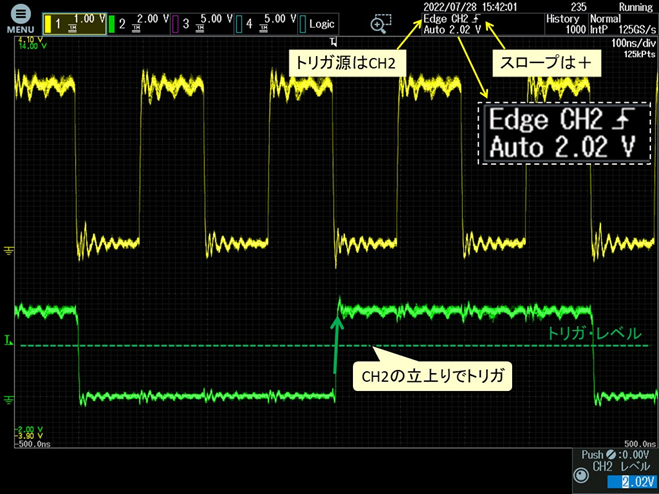Enable channel 4 at 5.00 V
Image resolution: width=659 pixels, height=494 pixels.
coord(266,24)
